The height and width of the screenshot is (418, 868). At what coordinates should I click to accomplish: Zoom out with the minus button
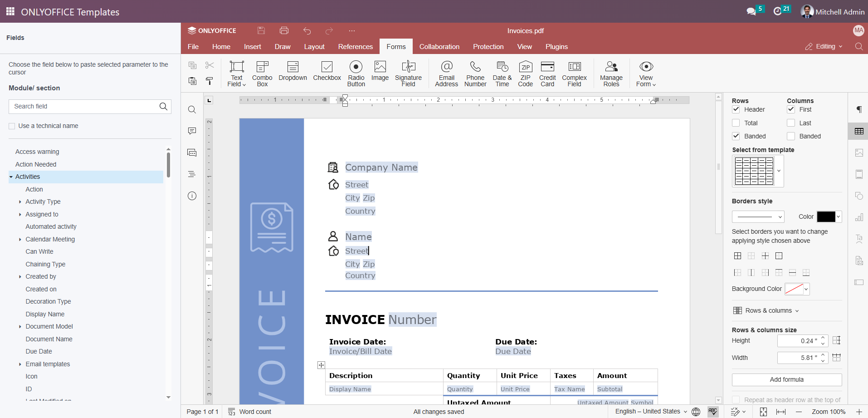click(x=799, y=412)
